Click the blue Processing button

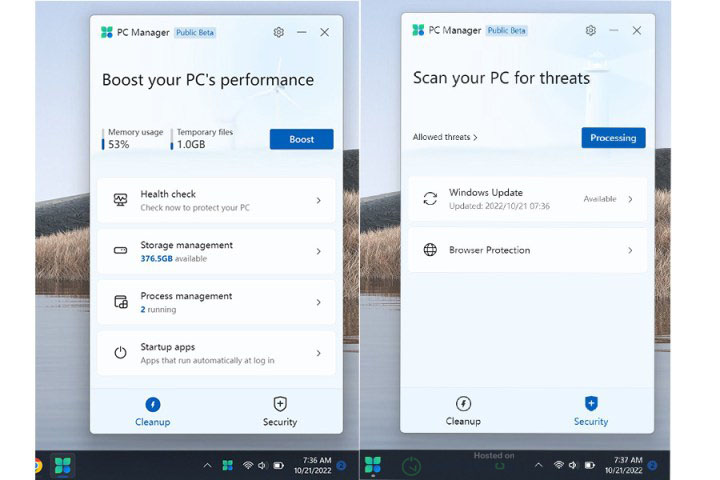(x=613, y=138)
